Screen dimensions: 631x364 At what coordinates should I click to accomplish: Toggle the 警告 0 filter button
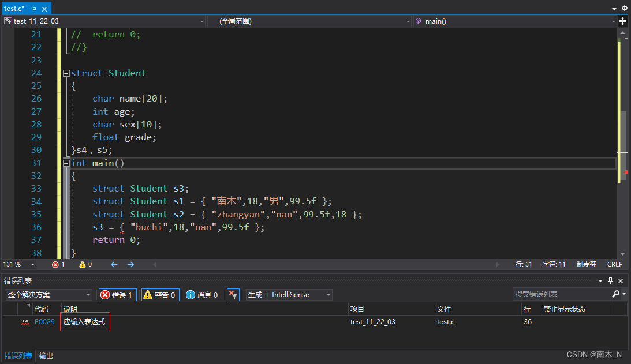160,295
